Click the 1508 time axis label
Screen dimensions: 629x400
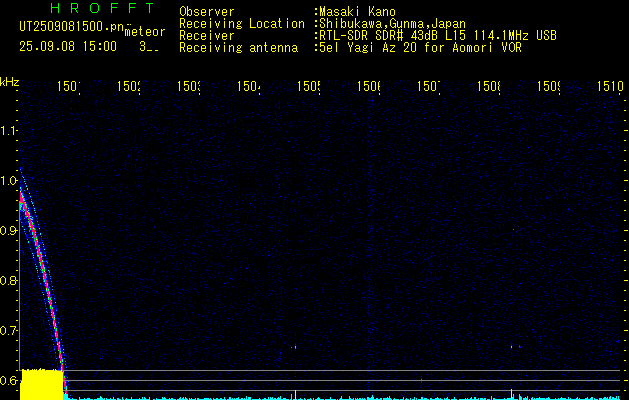click(489, 86)
